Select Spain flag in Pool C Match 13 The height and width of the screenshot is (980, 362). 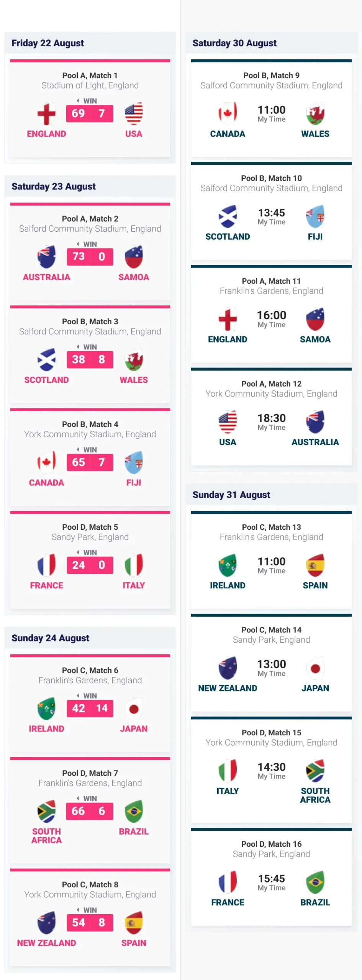pos(315,565)
